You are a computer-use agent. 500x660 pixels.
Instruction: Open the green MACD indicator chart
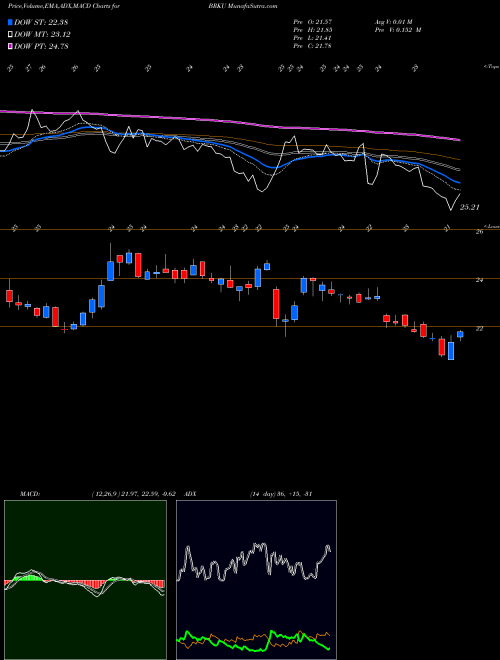[x=85, y=580]
